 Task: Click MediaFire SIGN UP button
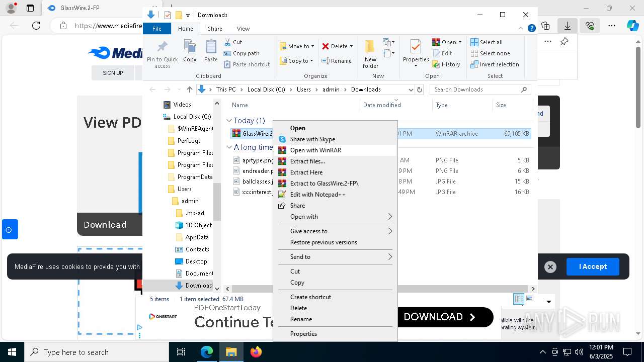point(113,73)
